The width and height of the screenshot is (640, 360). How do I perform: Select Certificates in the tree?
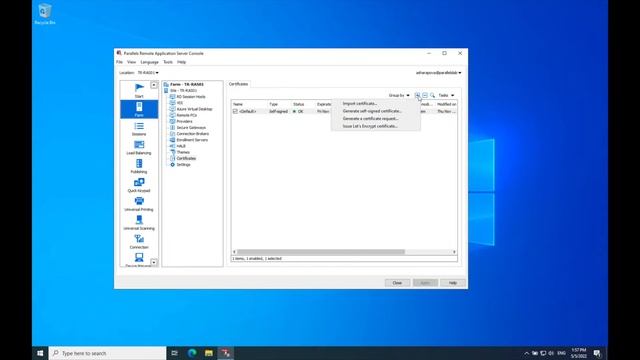pyautogui.click(x=186, y=158)
